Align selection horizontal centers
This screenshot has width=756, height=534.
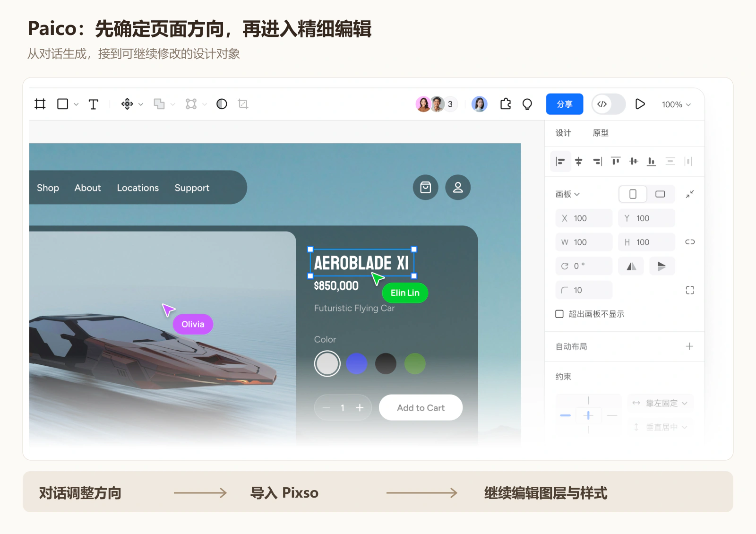pos(579,162)
